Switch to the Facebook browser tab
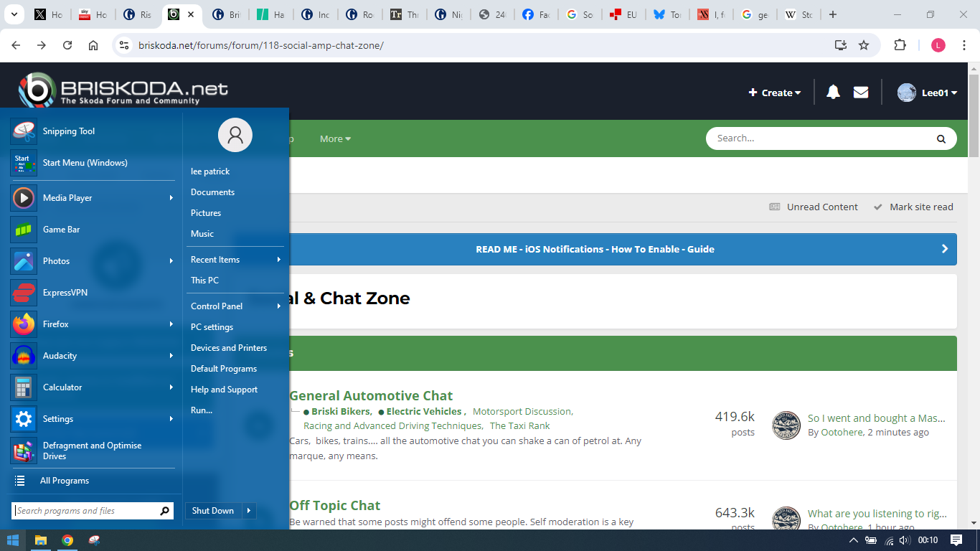This screenshot has width=980, height=551. pos(535,14)
